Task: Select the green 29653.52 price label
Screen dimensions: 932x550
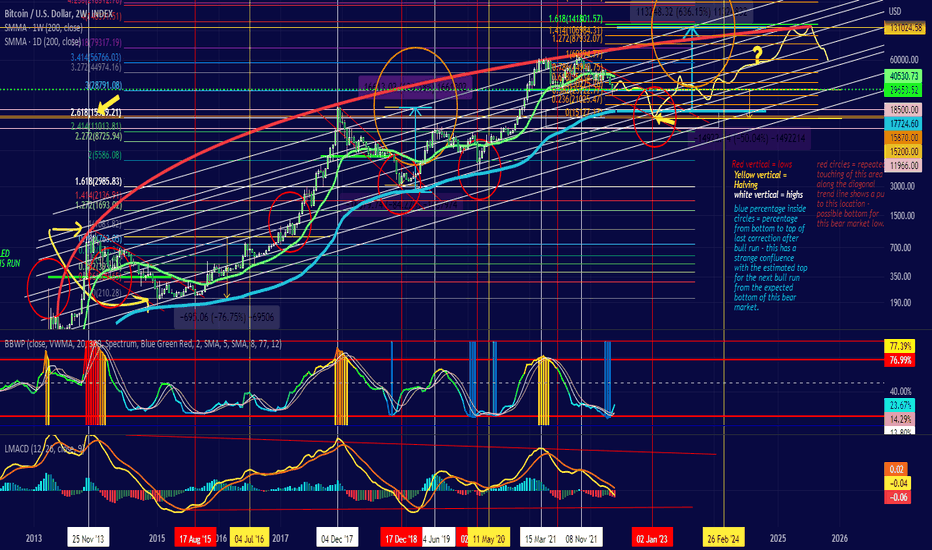Action: click(x=905, y=90)
